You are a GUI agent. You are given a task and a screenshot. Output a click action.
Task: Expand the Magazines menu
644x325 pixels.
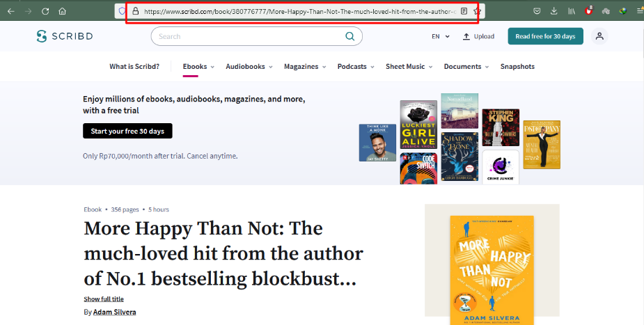tap(305, 67)
